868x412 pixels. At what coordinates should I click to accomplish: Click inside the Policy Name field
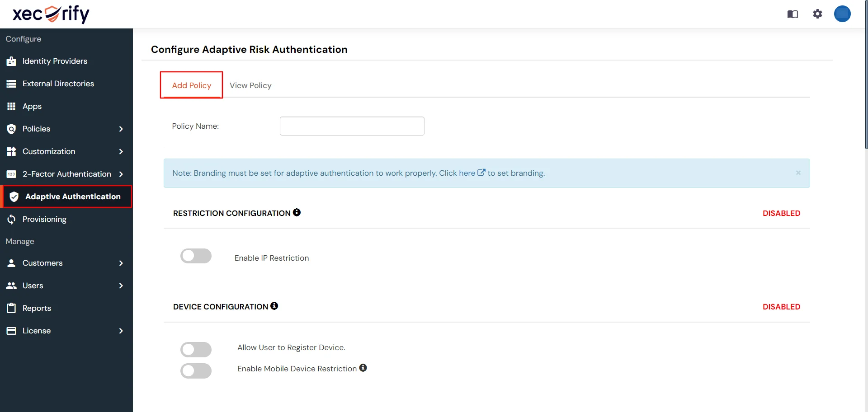(x=352, y=126)
